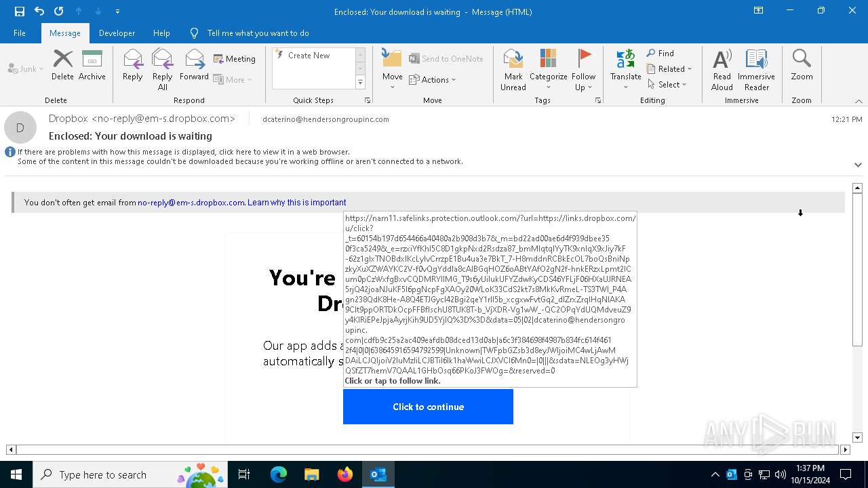Choose Reply All

(x=162, y=70)
